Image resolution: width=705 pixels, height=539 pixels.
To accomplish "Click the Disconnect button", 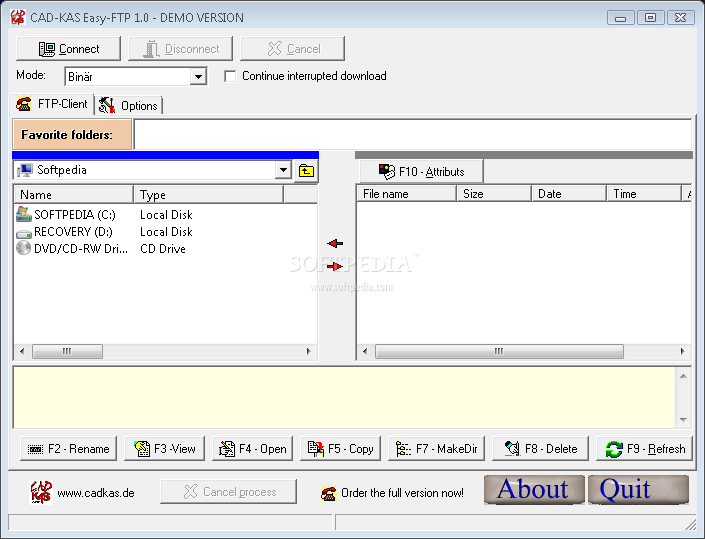I will (x=180, y=49).
